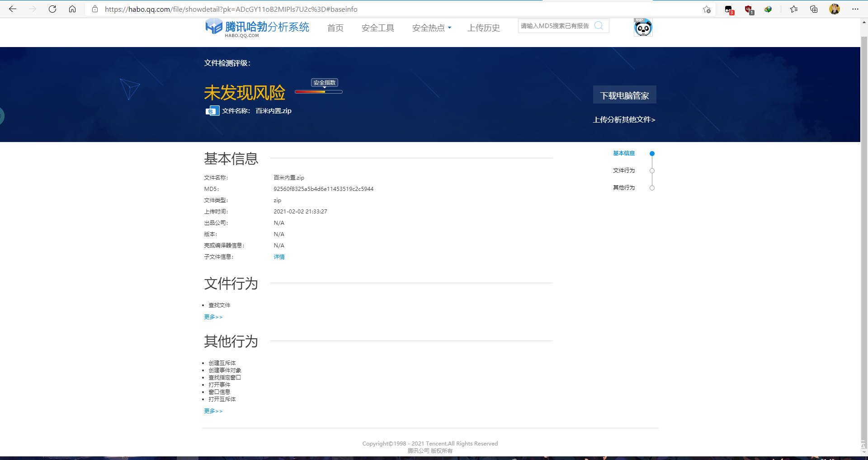Click the 安全指数 rating bar
The height and width of the screenshot is (460, 868).
coord(318,92)
